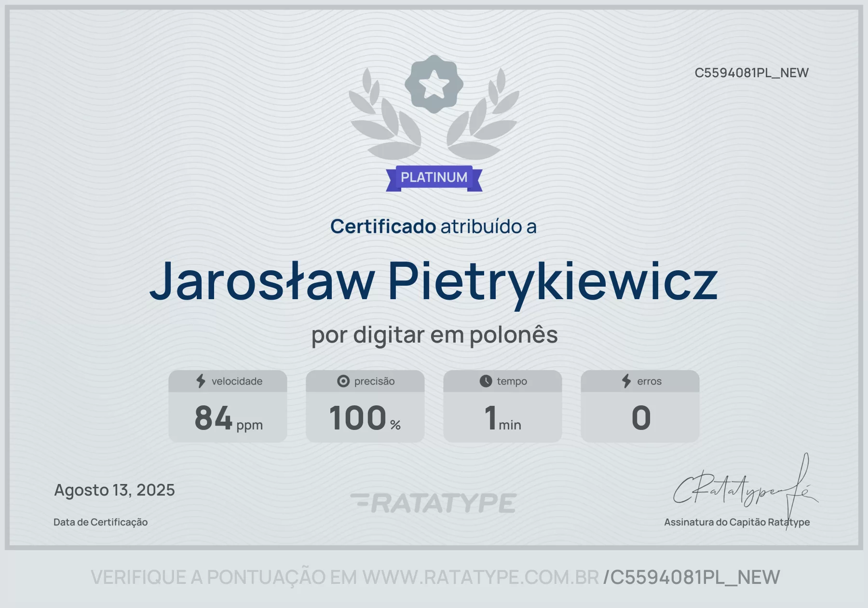Click the /C5594081PL_NEW code in footer
This screenshot has height=608, width=868.
[692, 578]
